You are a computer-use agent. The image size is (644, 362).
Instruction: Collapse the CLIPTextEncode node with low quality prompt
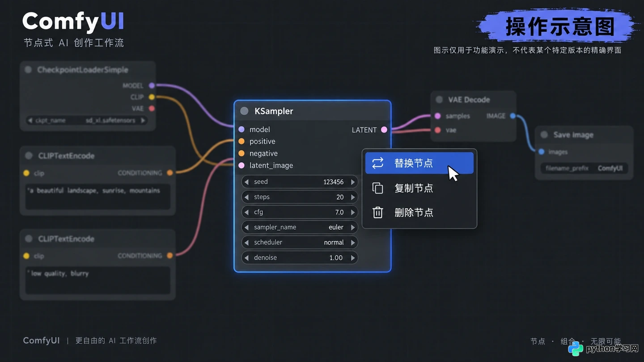29,239
